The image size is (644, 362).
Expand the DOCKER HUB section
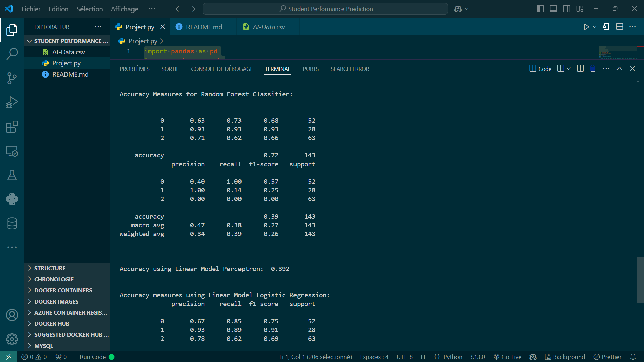67,324
